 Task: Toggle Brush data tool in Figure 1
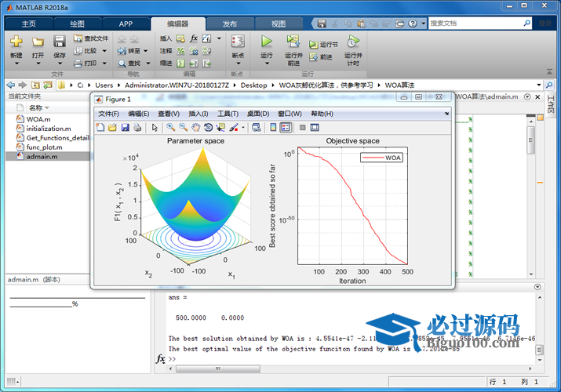[x=234, y=128]
